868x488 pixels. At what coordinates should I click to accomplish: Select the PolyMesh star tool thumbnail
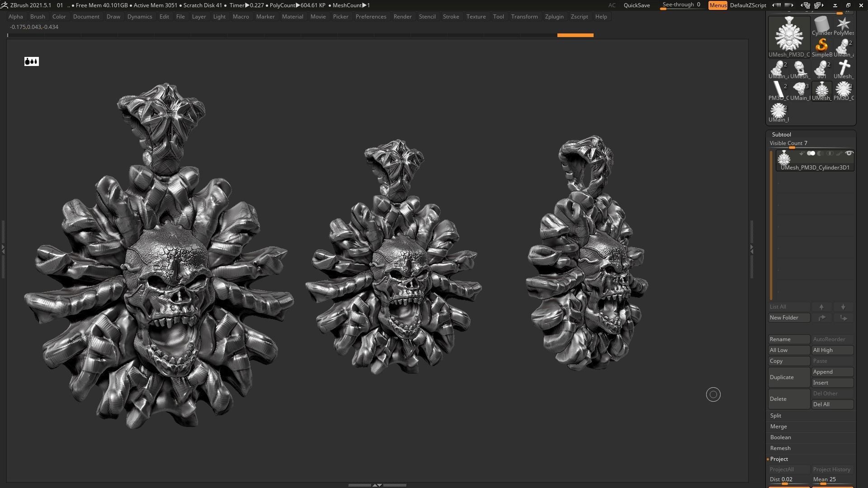844,26
